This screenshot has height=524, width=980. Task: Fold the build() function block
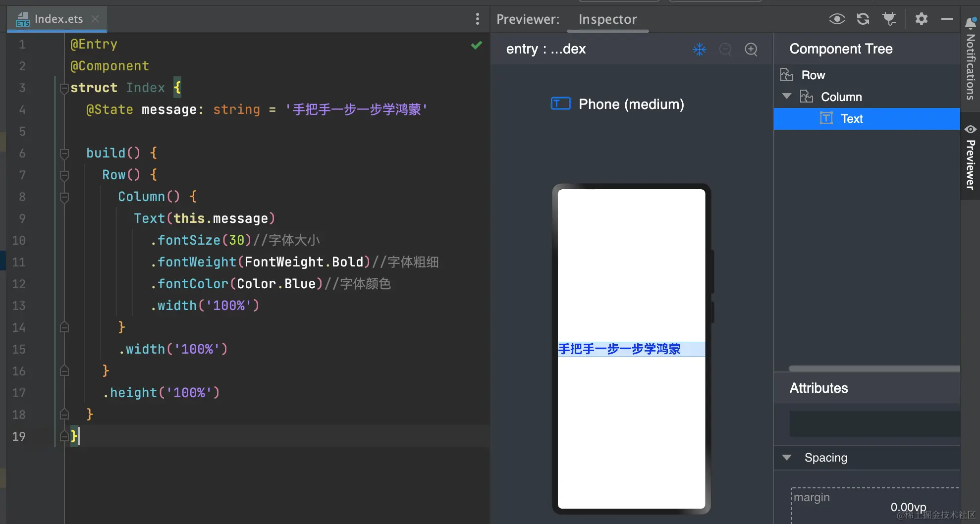point(64,154)
